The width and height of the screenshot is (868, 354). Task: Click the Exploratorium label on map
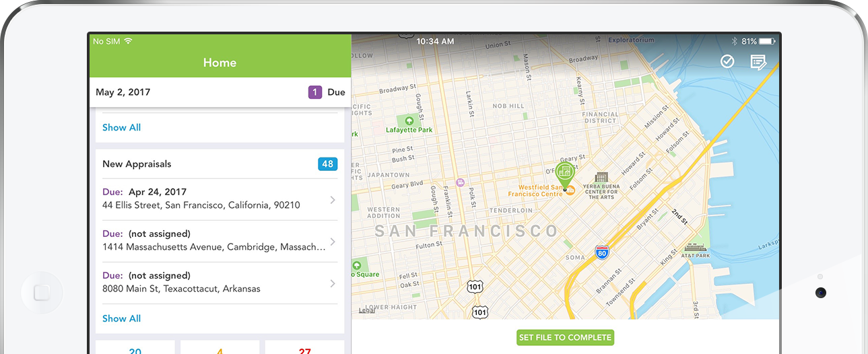point(632,40)
